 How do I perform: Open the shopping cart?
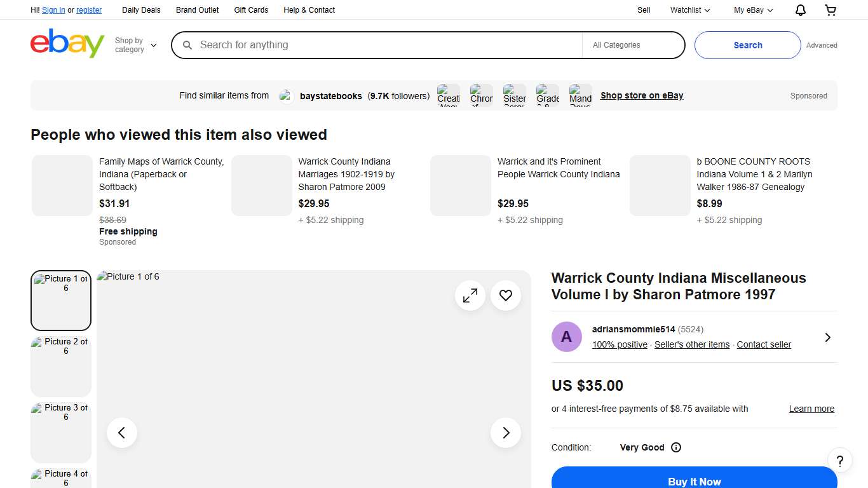(831, 10)
